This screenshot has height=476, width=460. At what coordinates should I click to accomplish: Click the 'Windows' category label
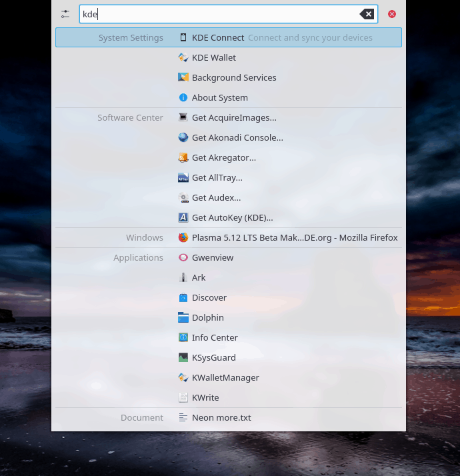click(145, 237)
